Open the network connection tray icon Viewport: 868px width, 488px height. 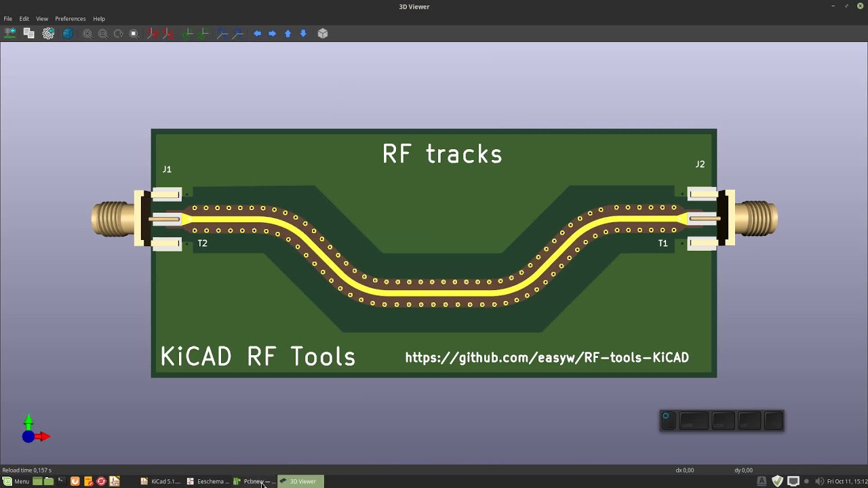coord(793,481)
